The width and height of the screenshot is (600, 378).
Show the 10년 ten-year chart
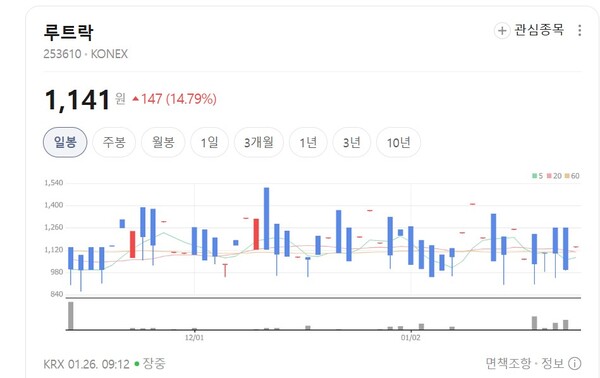[x=398, y=142]
